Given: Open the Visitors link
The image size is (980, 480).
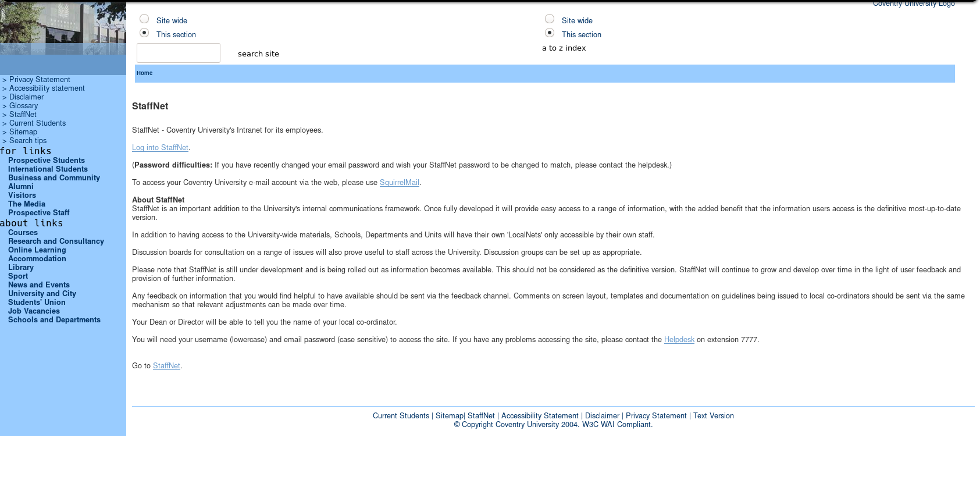Looking at the screenshot, I should tap(22, 195).
